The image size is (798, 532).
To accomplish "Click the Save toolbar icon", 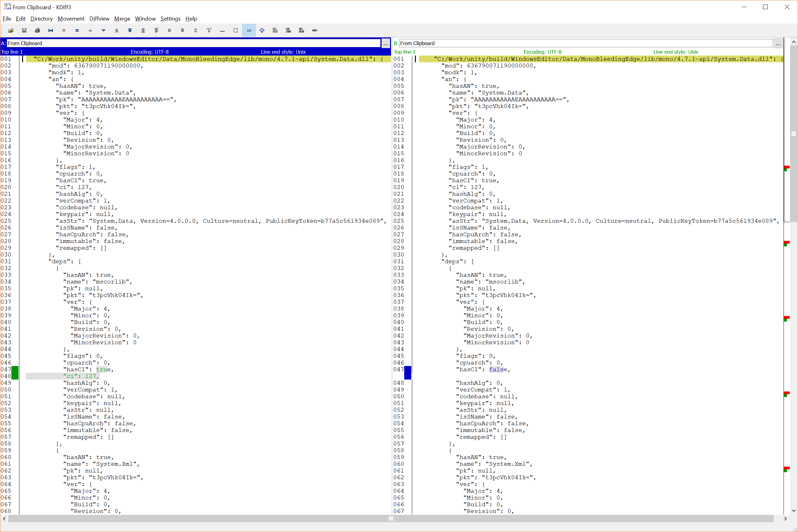I will coord(24,31).
